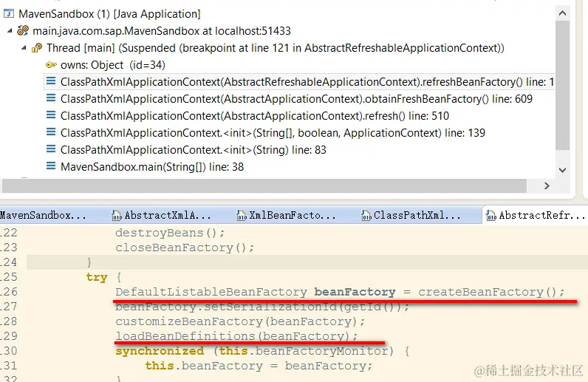Click the key icon beside owns: Object
This screenshot has height=382, width=588.
point(51,65)
